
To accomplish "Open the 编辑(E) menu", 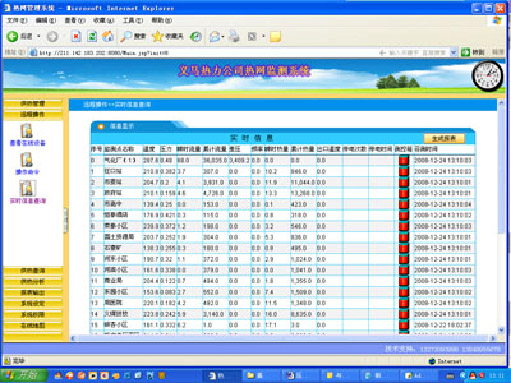I will (x=46, y=20).
